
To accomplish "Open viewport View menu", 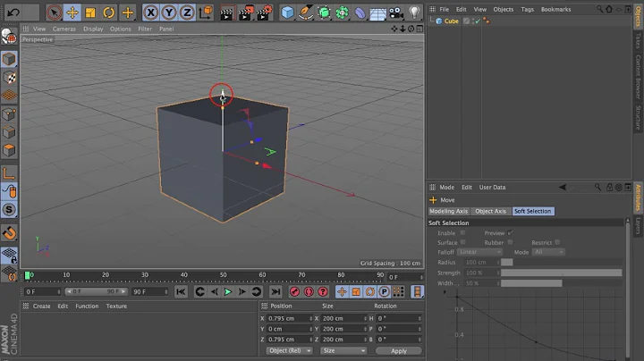I will (39, 29).
